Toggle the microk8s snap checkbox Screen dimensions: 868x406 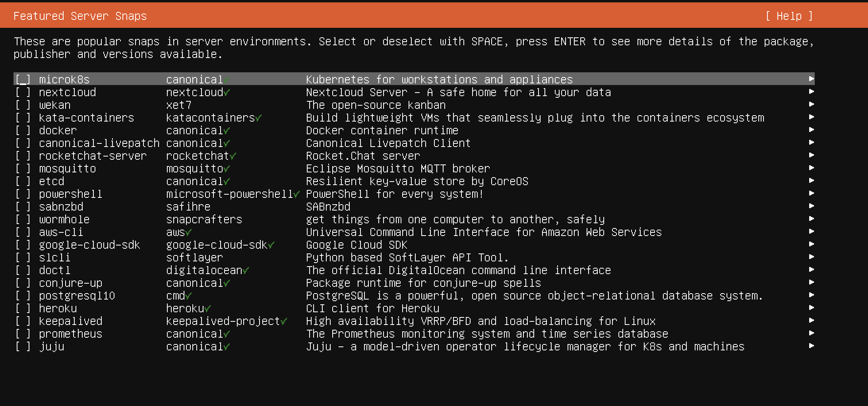coord(23,79)
